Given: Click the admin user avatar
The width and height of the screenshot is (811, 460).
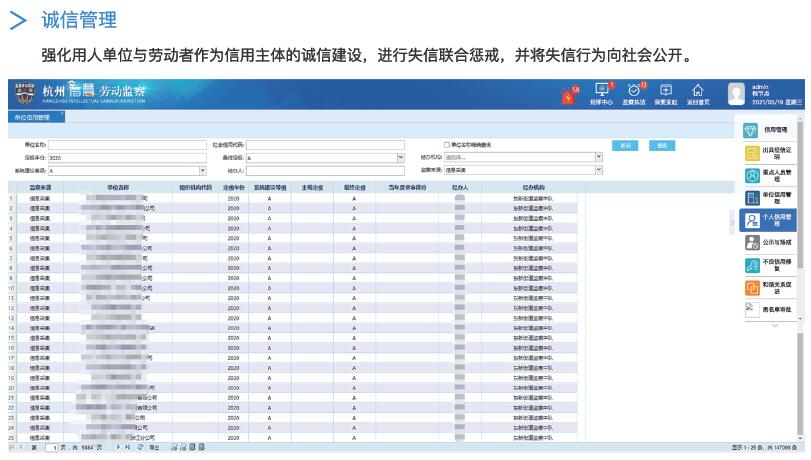Looking at the screenshot, I should tap(737, 93).
